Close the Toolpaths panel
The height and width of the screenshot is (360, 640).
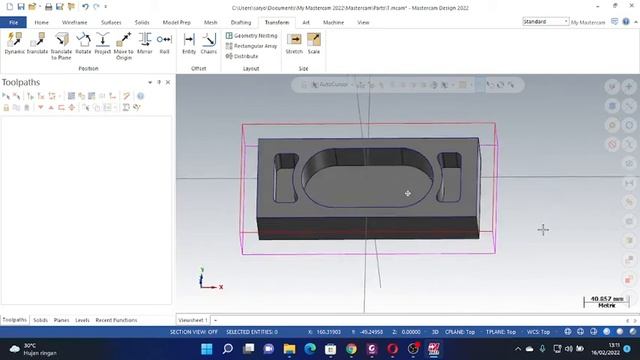click(x=168, y=82)
